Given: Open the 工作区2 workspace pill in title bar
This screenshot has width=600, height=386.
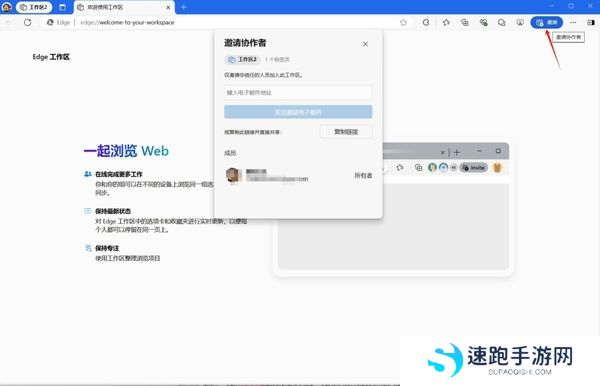Looking at the screenshot, I should (34, 7).
